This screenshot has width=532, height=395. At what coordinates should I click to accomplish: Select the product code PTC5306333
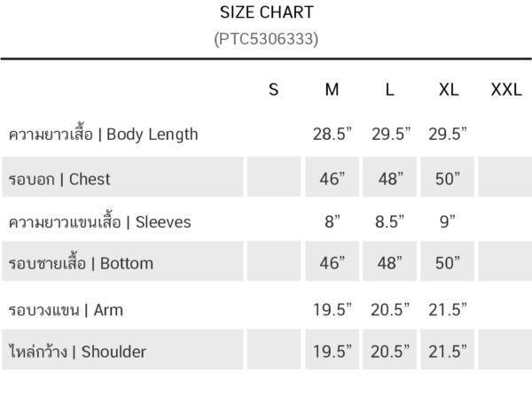pos(266,39)
